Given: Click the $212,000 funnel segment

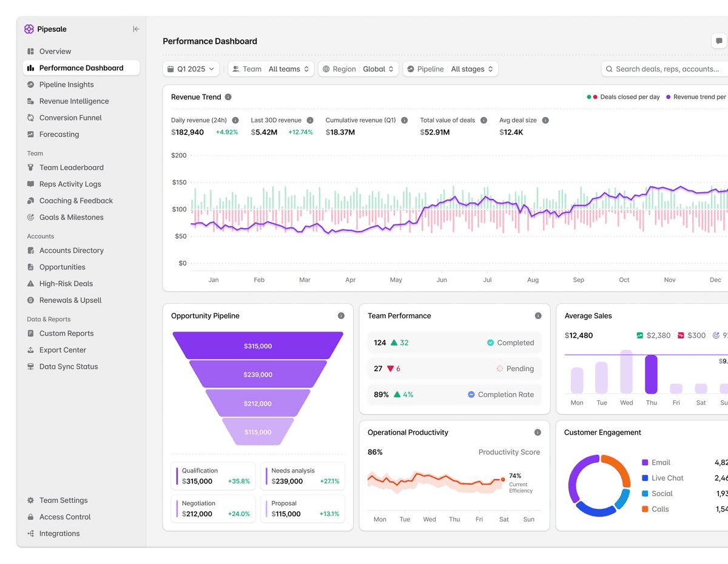Looking at the screenshot, I should point(258,403).
